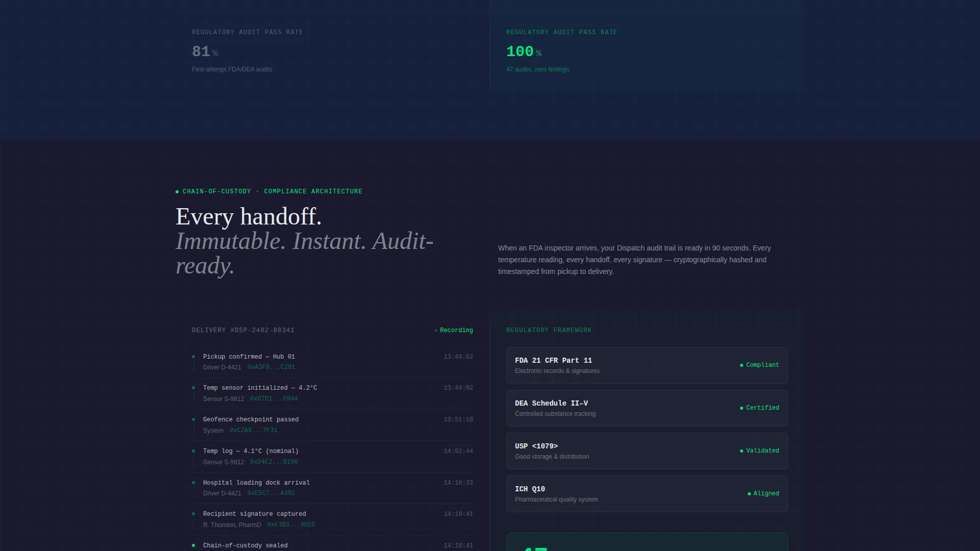Select the Geofence checkpoint passed event
This screenshot has height=551, width=980.
click(x=333, y=425)
